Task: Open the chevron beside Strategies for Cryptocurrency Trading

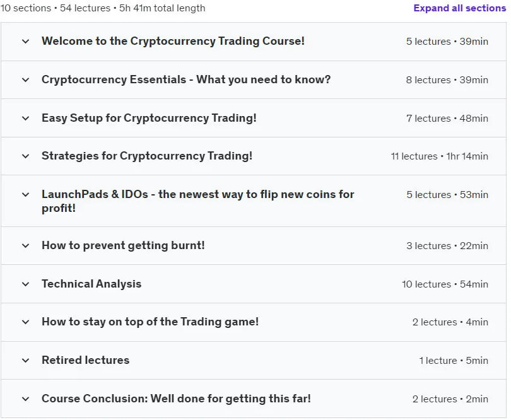Action: click(25, 156)
